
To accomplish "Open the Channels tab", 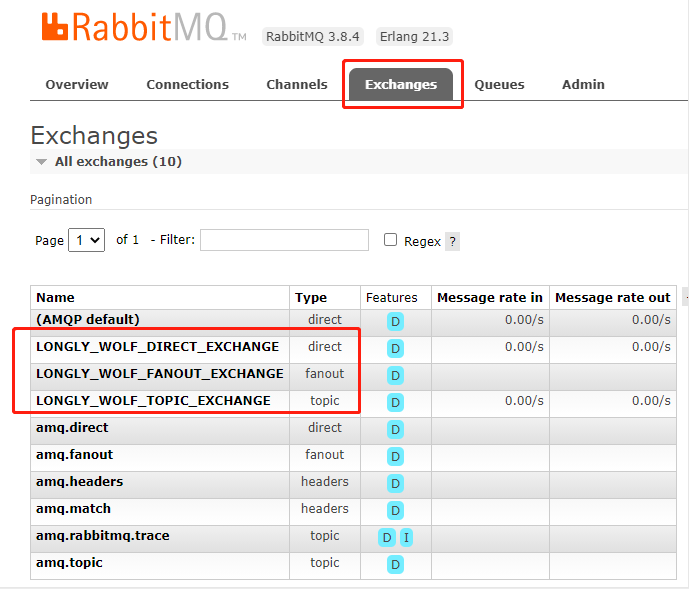I will click(297, 84).
